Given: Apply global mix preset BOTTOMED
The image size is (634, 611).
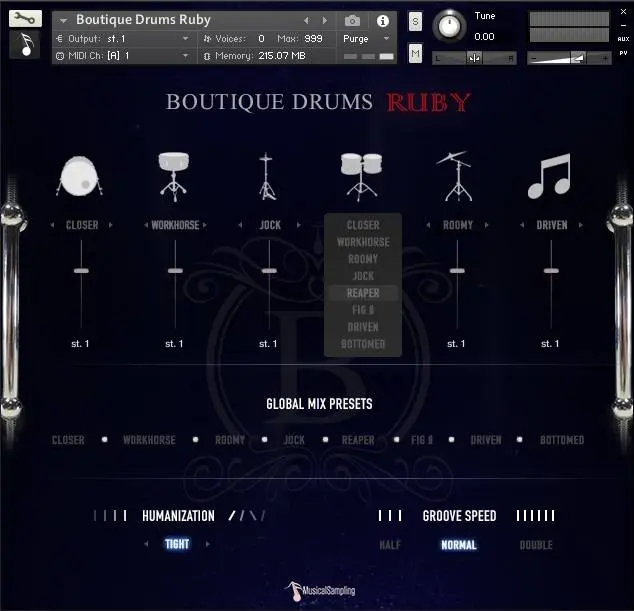Looking at the screenshot, I should 562,440.
